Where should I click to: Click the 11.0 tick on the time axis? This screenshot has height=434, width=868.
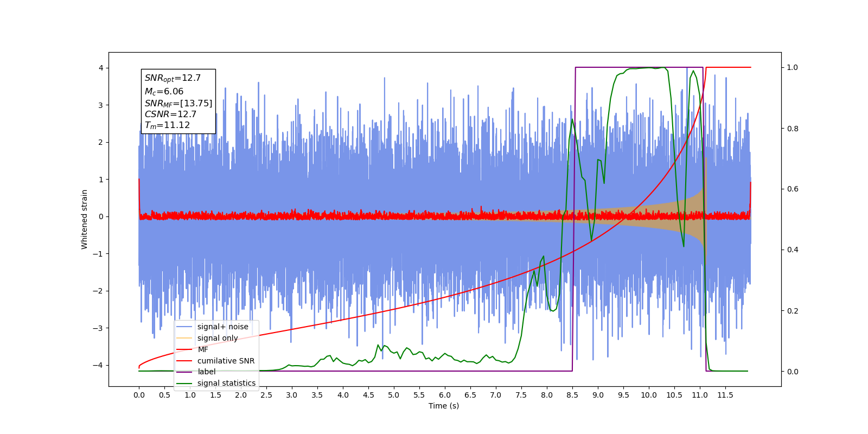(x=700, y=395)
